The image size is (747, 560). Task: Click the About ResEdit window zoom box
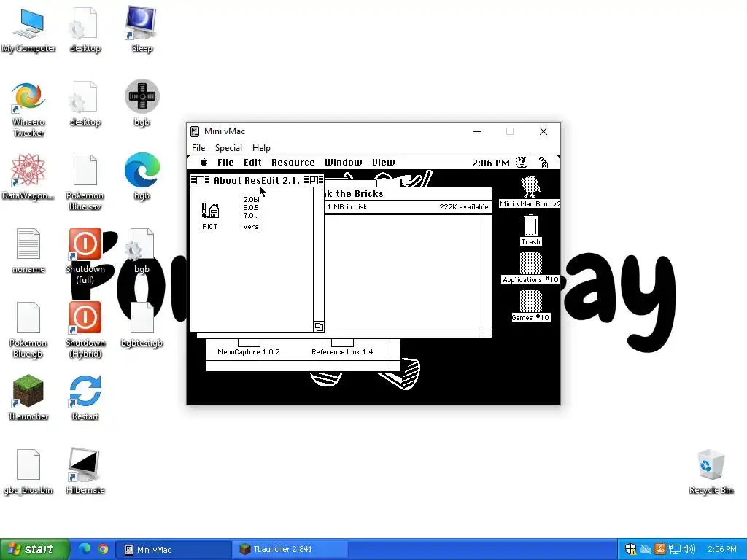314,181
